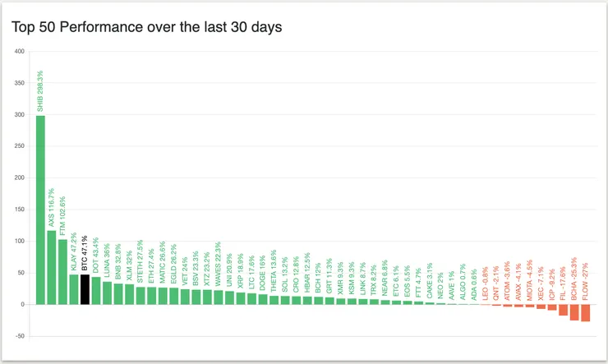
Task: Select the black BTC bar
Action: pyautogui.click(x=85, y=289)
